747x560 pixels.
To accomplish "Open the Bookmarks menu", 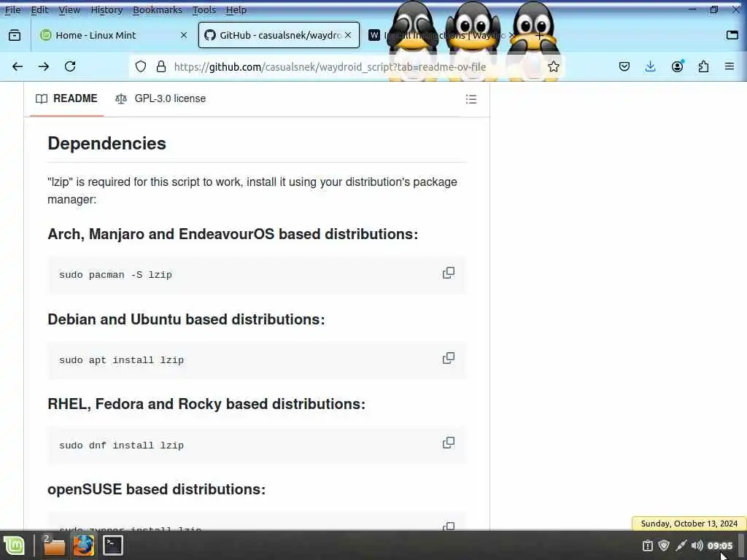I will [x=158, y=10].
